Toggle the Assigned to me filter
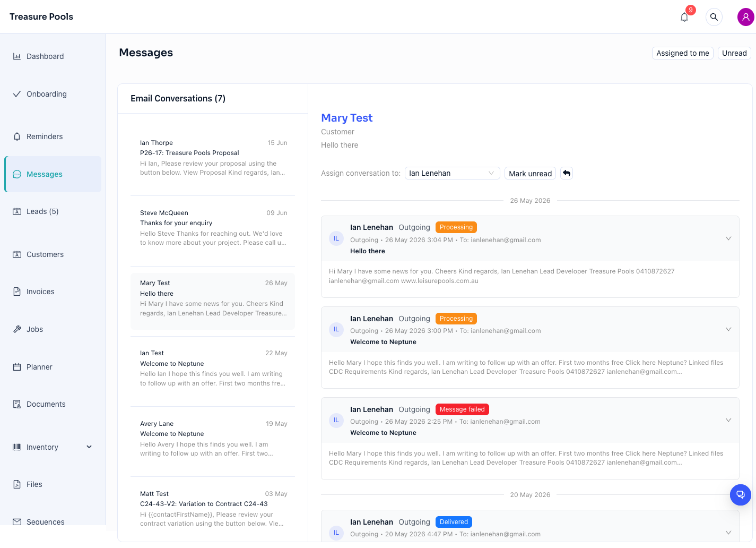This screenshot has height=548, width=756. 683,53
